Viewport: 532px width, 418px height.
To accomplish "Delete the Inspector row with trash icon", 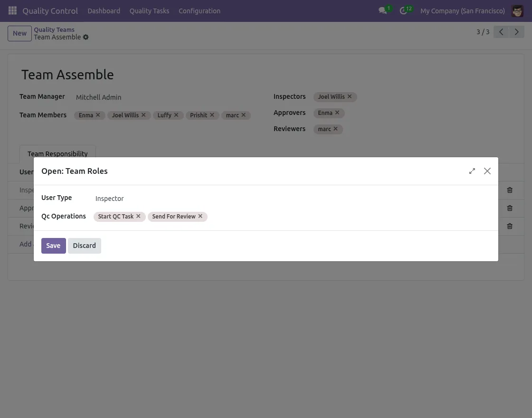I will pyautogui.click(x=510, y=190).
